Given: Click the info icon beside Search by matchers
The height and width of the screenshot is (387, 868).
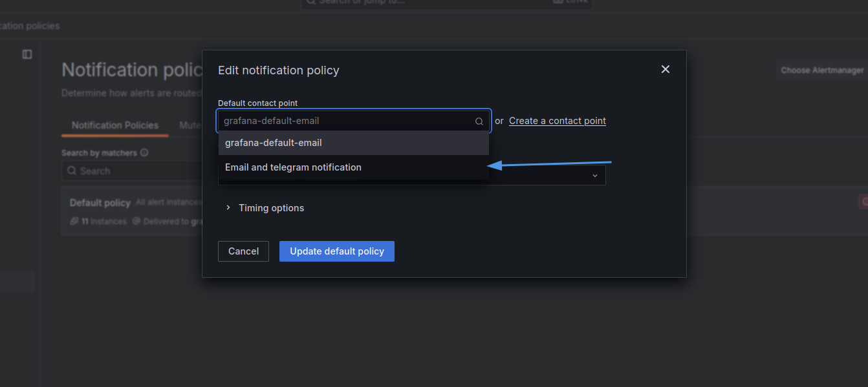Looking at the screenshot, I should click(144, 153).
